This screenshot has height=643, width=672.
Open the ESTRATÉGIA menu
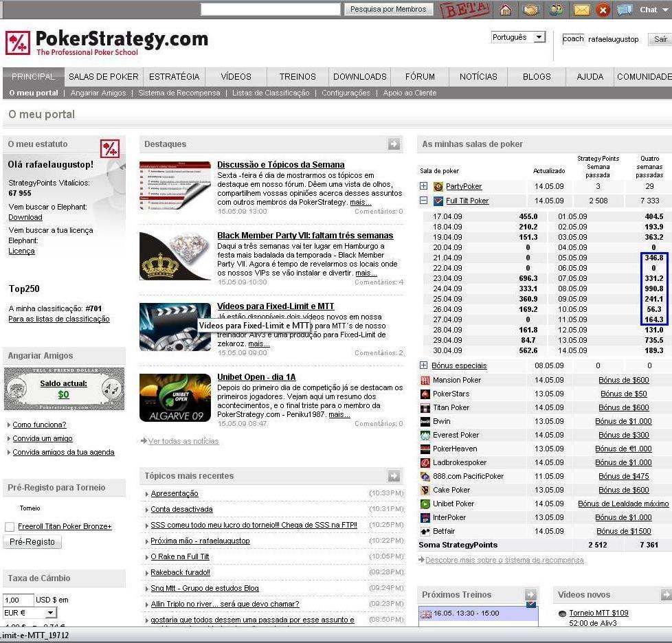[174, 77]
